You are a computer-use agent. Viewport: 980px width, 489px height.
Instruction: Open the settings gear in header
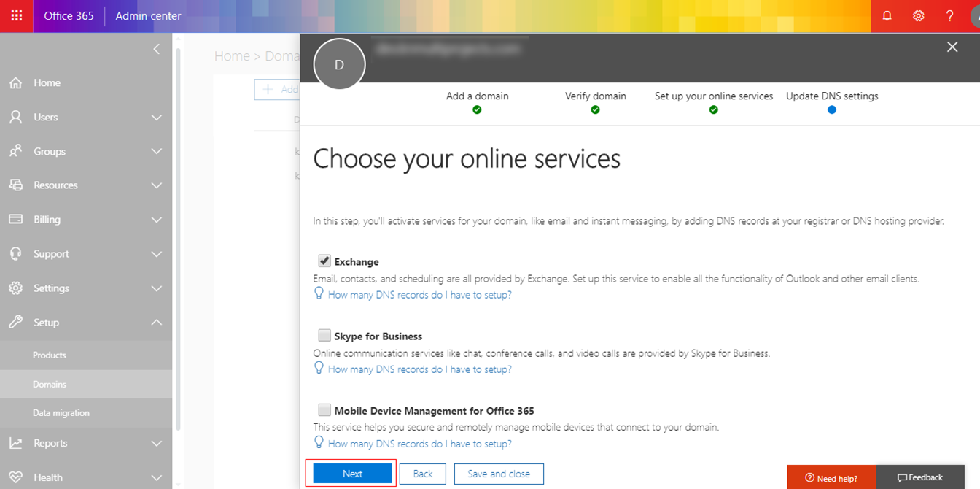coord(918,15)
